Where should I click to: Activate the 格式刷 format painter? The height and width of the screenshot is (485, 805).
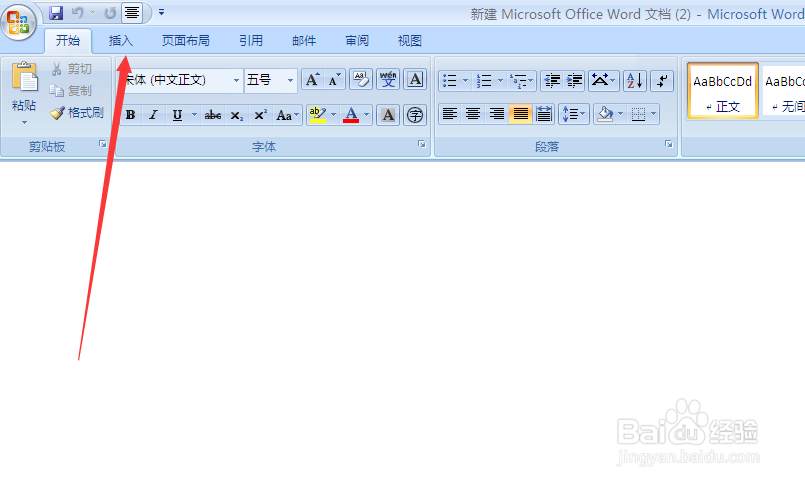[77, 112]
